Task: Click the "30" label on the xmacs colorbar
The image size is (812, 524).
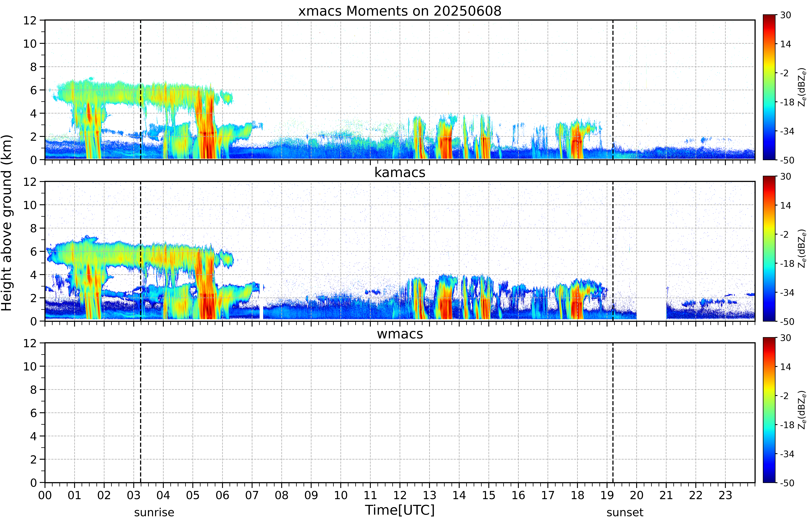Action: pyautogui.click(x=785, y=15)
